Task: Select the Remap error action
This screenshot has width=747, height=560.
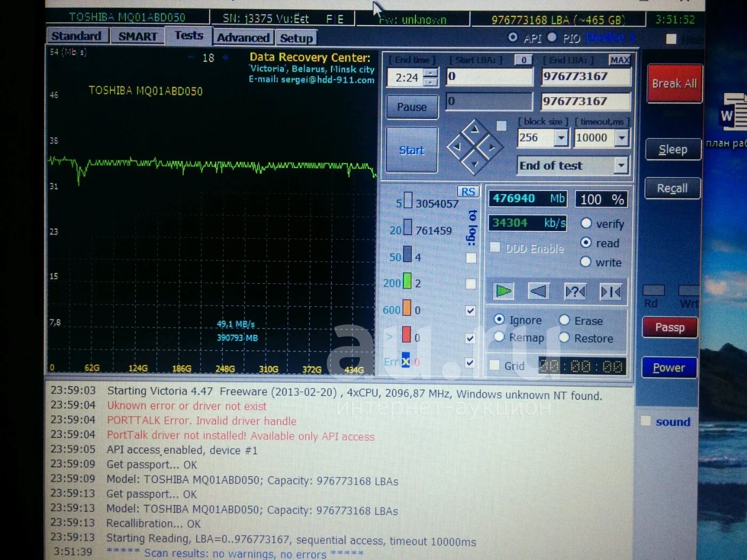Action: click(499, 337)
